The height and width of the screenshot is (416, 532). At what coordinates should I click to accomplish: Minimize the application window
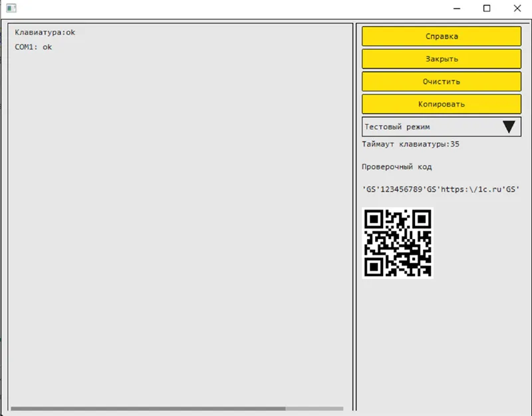coord(457,9)
